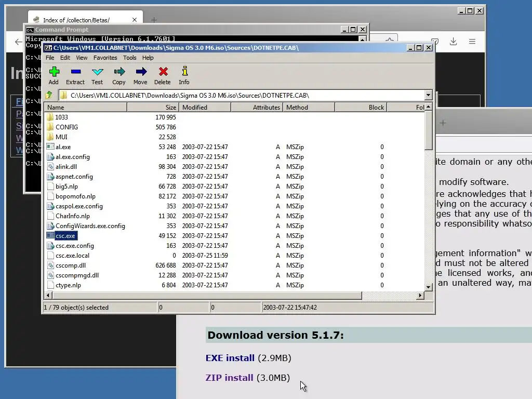532x399 pixels.
Task: Click the 7-Zip window title icon
Action: pyautogui.click(x=48, y=48)
